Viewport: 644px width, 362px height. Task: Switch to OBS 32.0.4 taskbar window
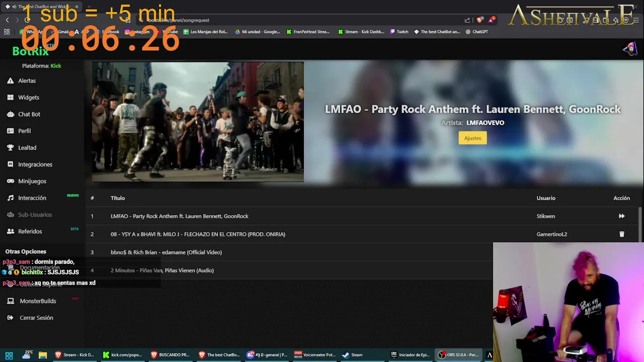pyautogui.click(x=458, y=355)
